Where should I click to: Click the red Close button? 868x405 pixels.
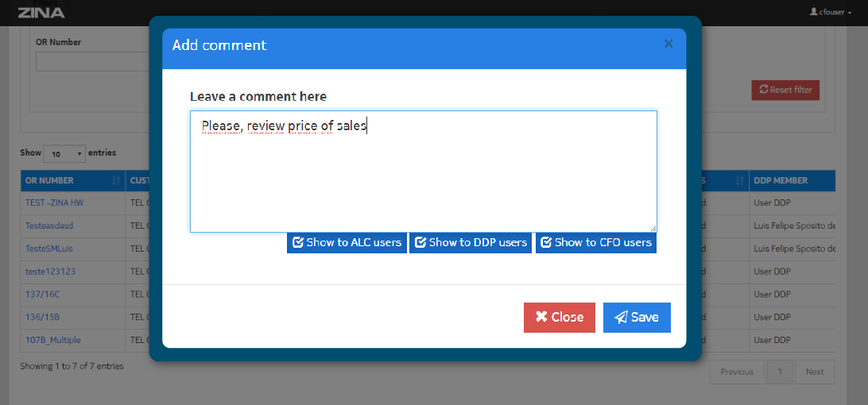[x=559, y=317]
